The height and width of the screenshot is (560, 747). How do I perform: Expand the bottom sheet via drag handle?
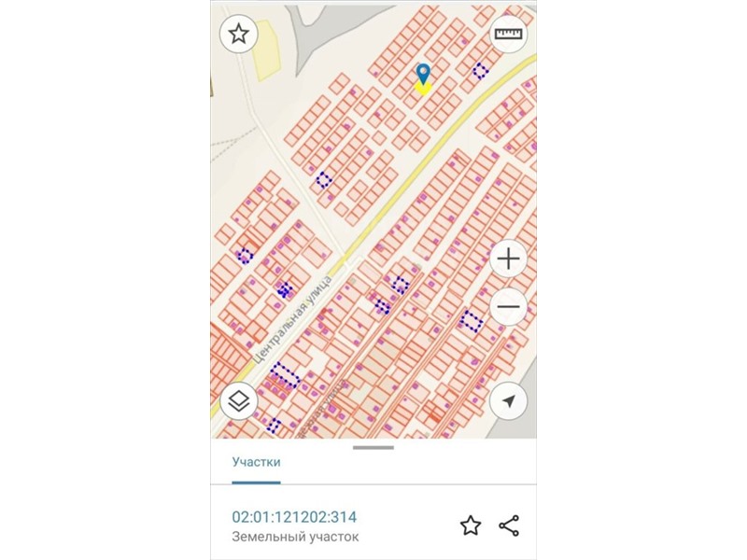[x=373, y=448]
